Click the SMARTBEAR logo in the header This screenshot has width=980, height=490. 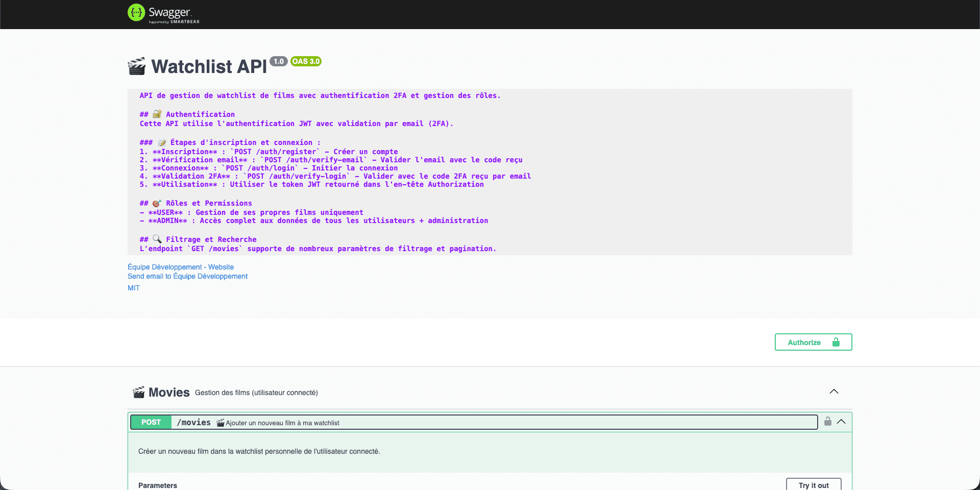(x=185, y=22)
